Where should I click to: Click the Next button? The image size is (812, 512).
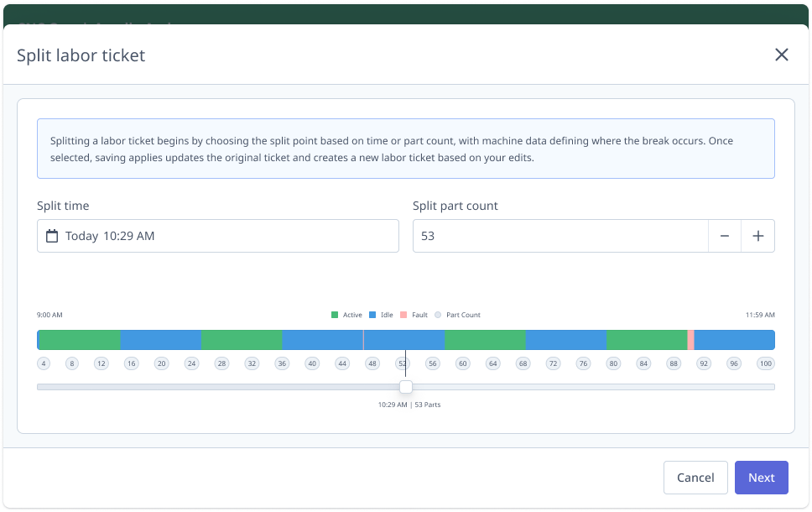coord(761,477)
